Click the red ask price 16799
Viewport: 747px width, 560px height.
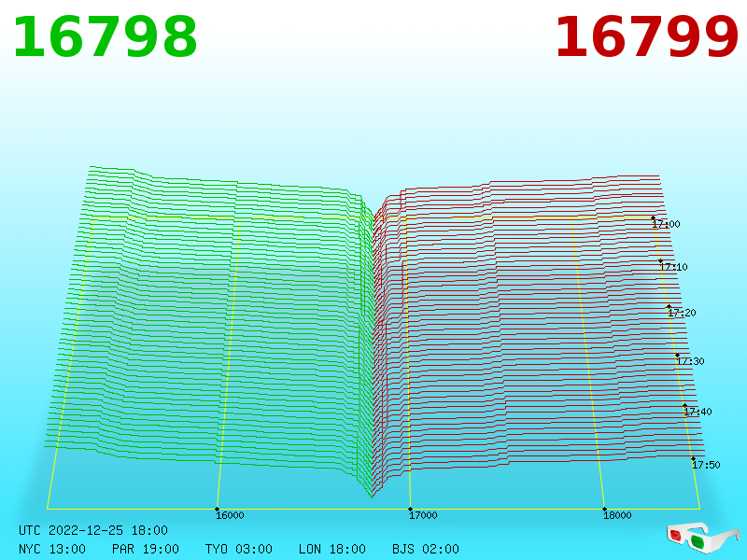(x=646, y=37)
